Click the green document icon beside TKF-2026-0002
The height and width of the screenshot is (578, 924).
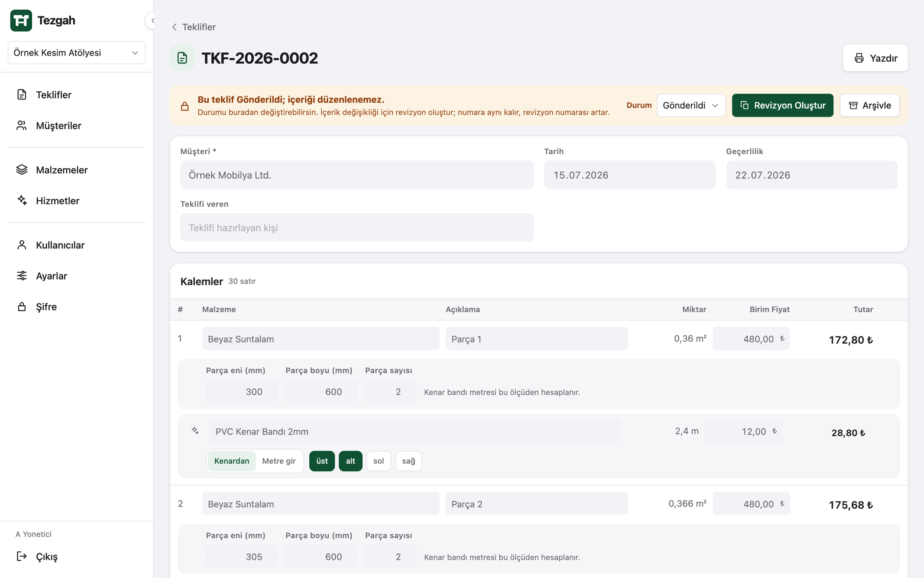pos(182,58)
